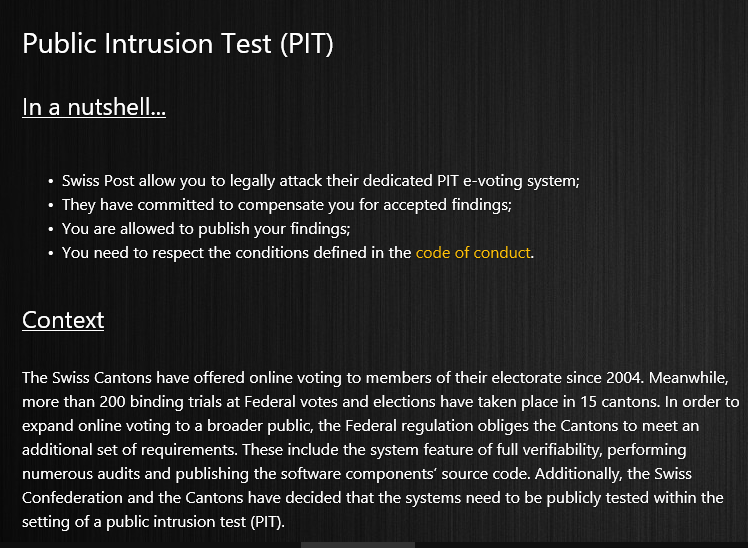
Task: Click the bullet dot before 'Swiss Post'
Action: pos(51,182)
